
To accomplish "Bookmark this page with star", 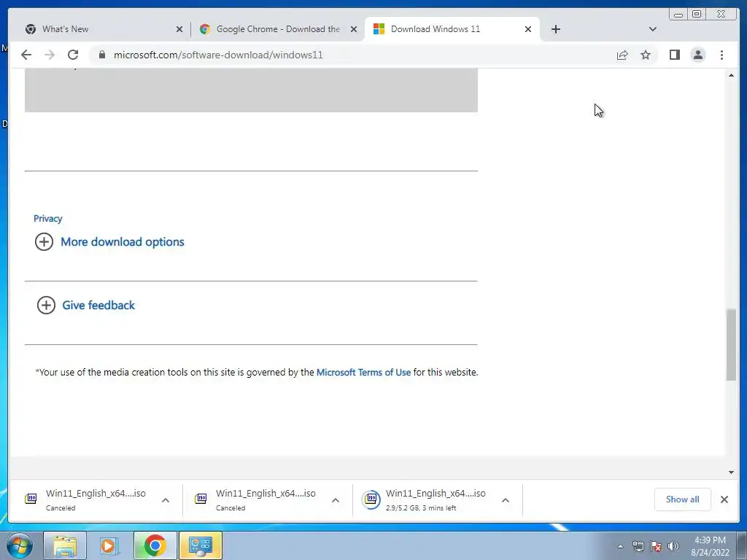I will click(x=646, y=55).
